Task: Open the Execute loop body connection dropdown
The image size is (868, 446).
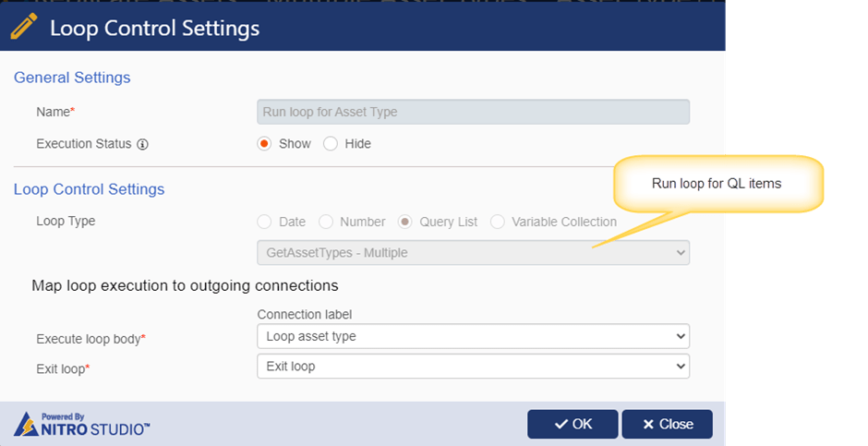Action: click(474, 336)
